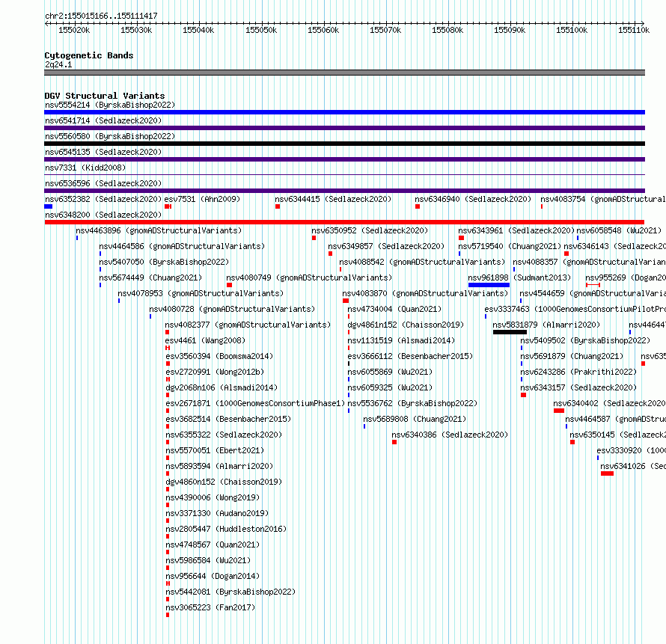This screenshot has height=644, width=666.
Task: Click nsv4078953 gnomAD variant label
Action: pyautogui.click(x=201, y=293)
